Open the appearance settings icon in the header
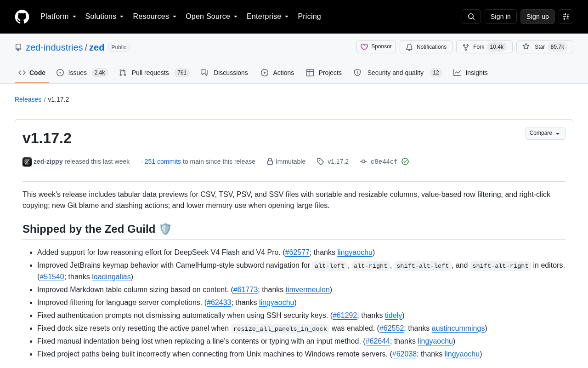 [566, 17]
